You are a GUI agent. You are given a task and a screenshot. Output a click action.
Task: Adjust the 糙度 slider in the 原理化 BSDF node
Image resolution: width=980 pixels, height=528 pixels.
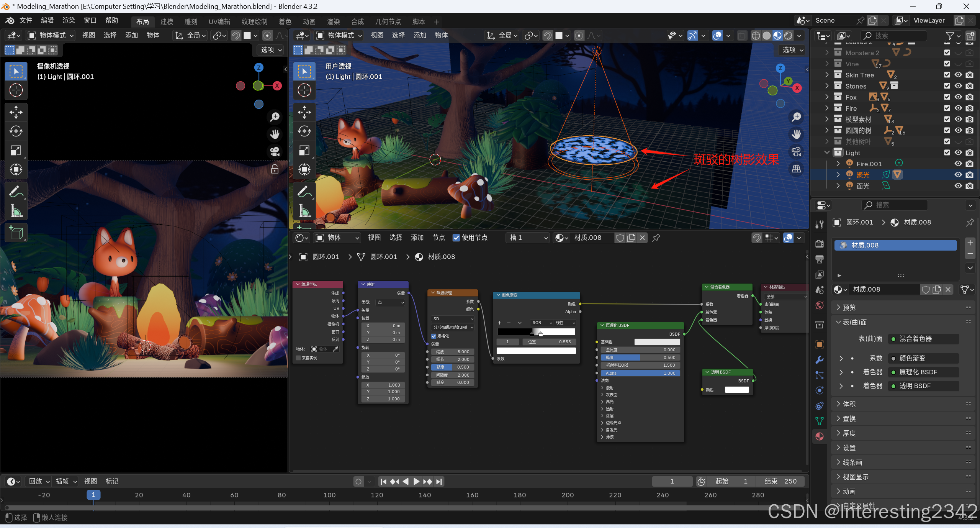tap(640, 357)
